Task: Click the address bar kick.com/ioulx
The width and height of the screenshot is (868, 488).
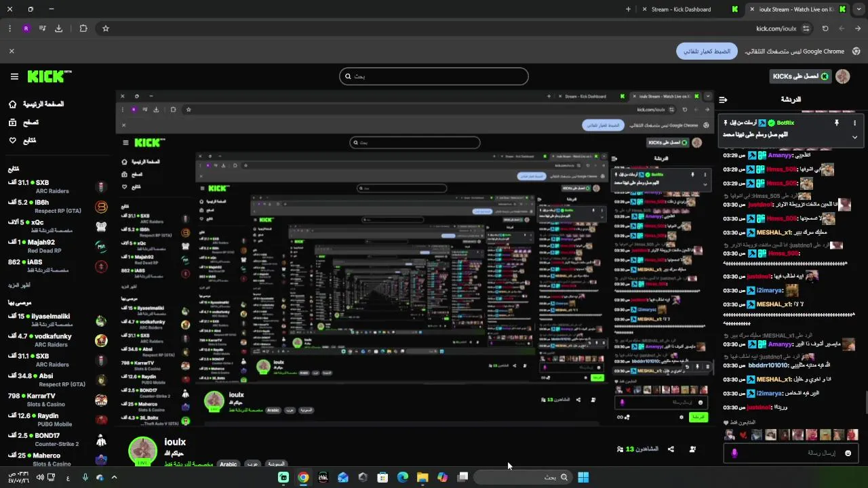Action: [776, 28]
